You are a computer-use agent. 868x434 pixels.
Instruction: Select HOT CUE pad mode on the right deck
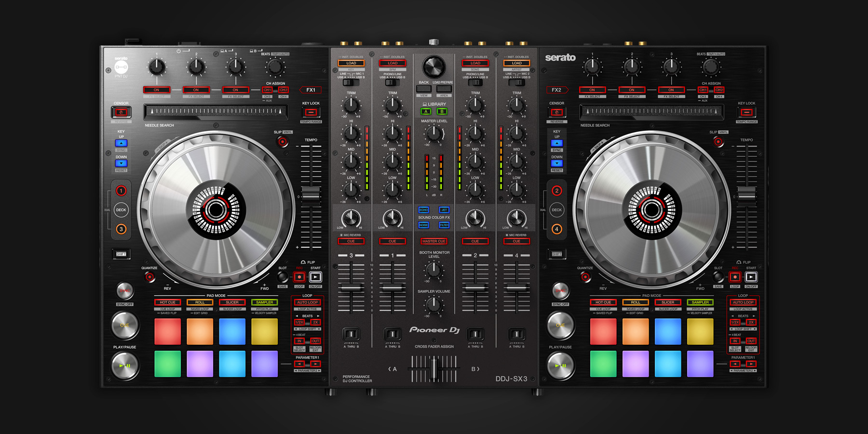[603, 302]
